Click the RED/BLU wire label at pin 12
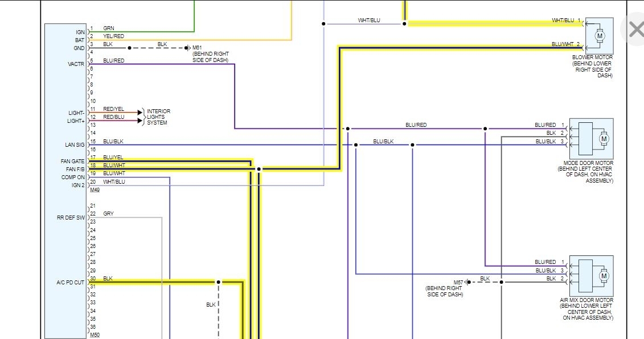Image resolution: width=644 pixels, height=339 pixels. 114,117
